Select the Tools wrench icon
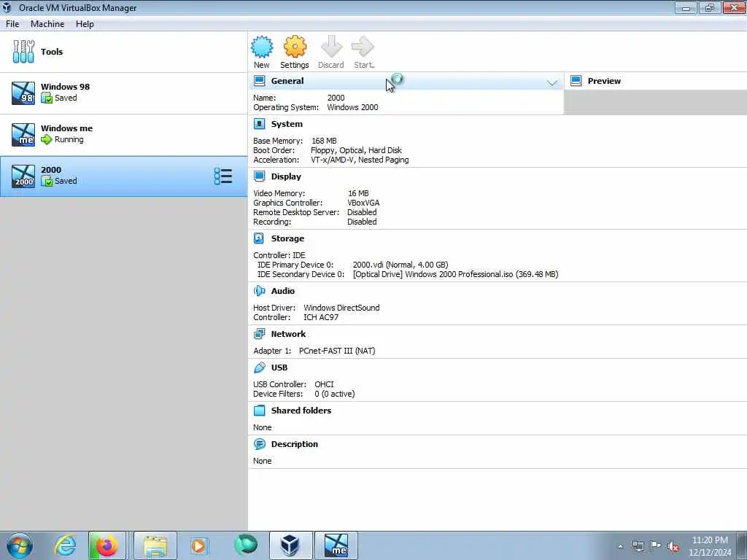The width and height of the screenshot is (747, 560). point(23,52)
